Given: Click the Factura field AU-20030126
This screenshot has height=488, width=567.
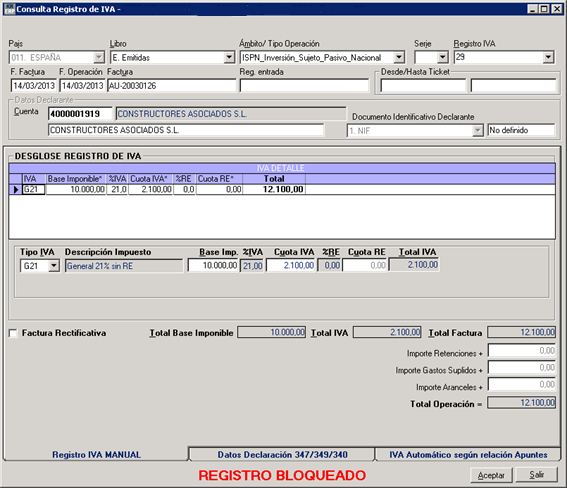Looking at the screenshot, I should coord(171,86).
